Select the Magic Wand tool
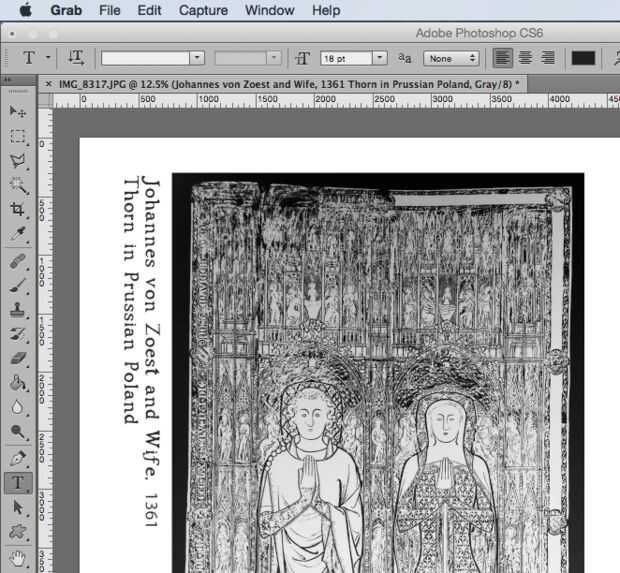The width and height of the screenshot is (620, 573). (17, 185)
